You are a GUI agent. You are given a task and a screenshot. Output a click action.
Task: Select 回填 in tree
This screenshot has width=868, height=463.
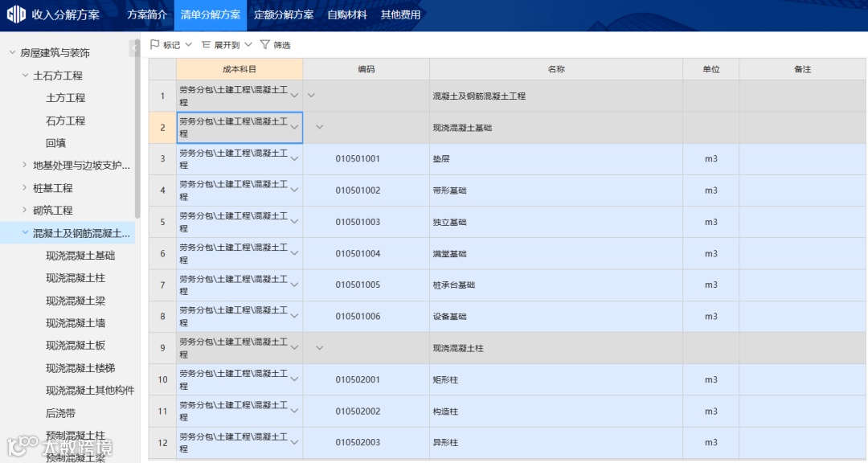55,143
